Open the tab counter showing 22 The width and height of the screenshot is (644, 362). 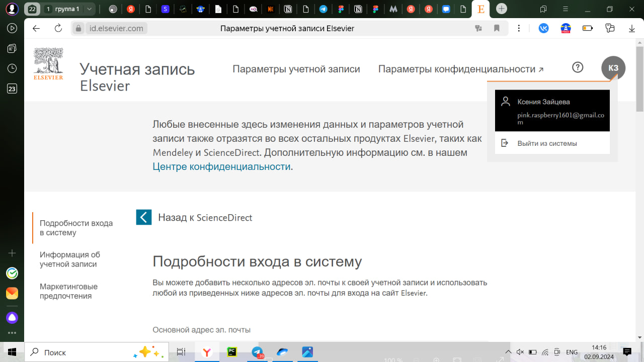(x=32, y=9)
